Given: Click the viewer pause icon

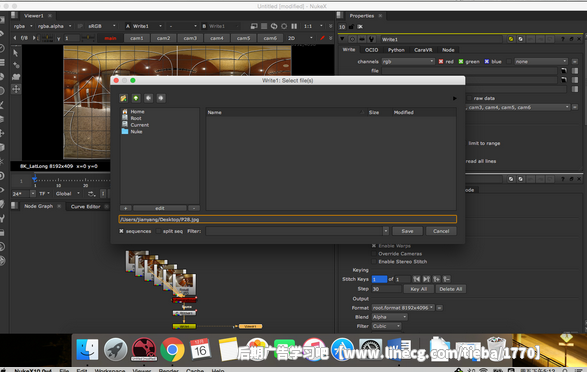Looking at the screenshot, I should pos(294,26).
